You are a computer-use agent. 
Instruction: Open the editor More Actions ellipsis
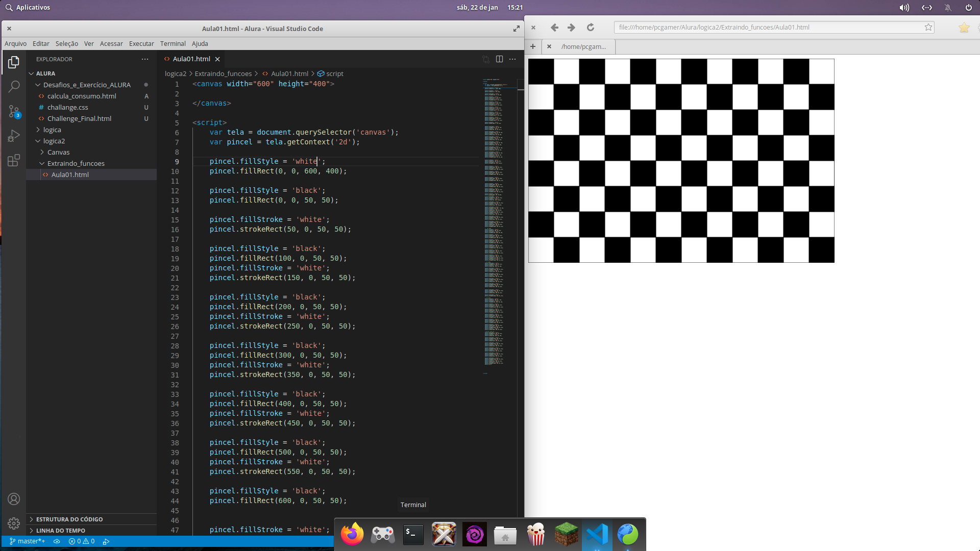512,59
